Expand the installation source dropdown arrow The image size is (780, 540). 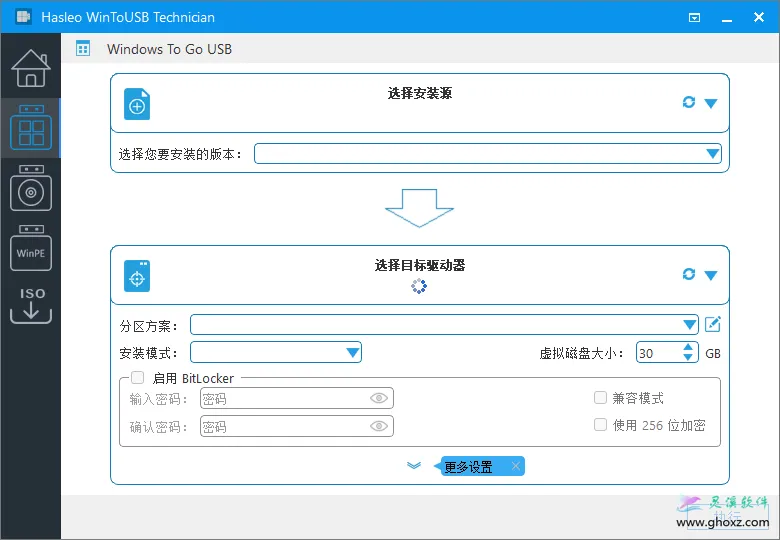coord(711,103)
